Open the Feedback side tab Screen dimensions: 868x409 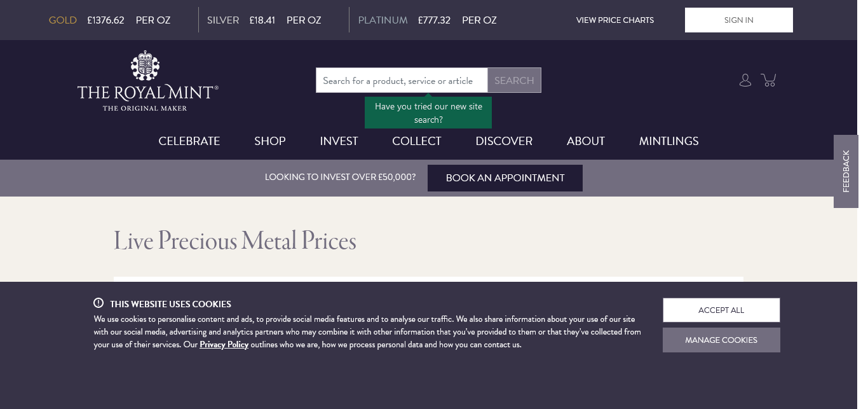pos(846,171)
